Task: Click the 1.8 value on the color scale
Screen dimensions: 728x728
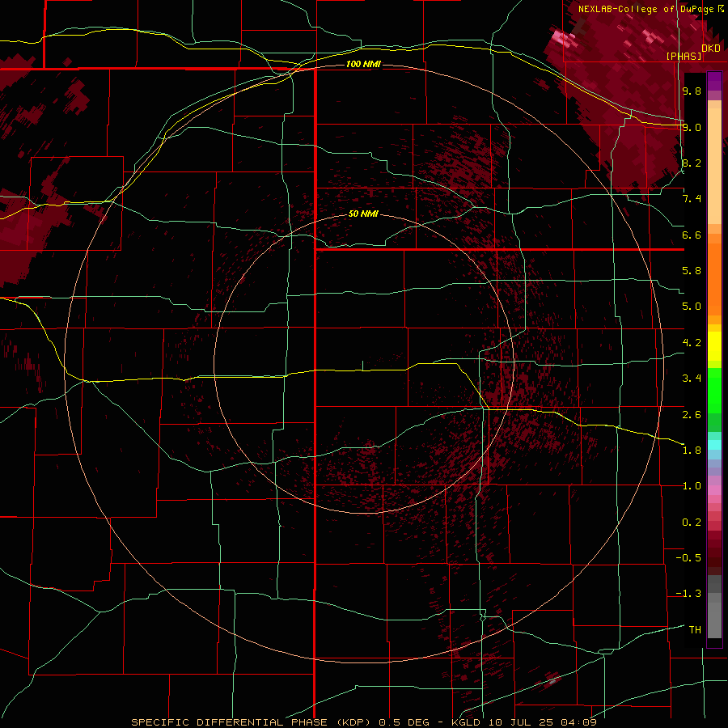Action: (x=692, y=451)
